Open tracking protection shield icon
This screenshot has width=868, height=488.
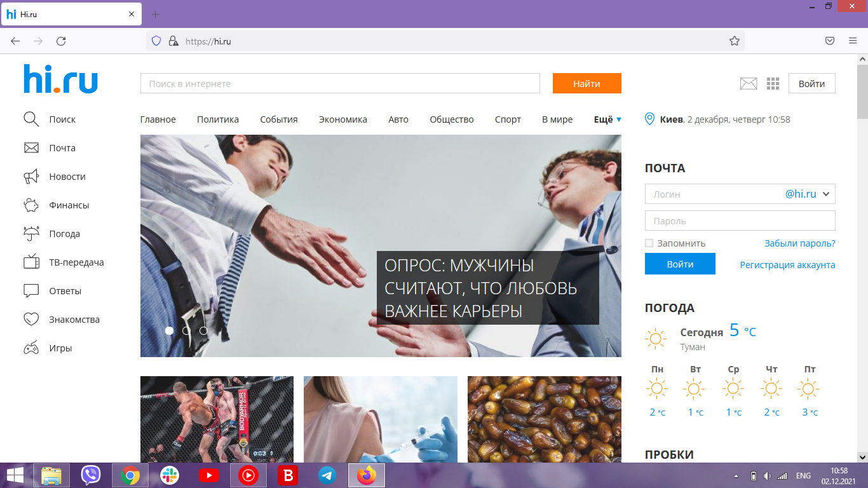156,41
